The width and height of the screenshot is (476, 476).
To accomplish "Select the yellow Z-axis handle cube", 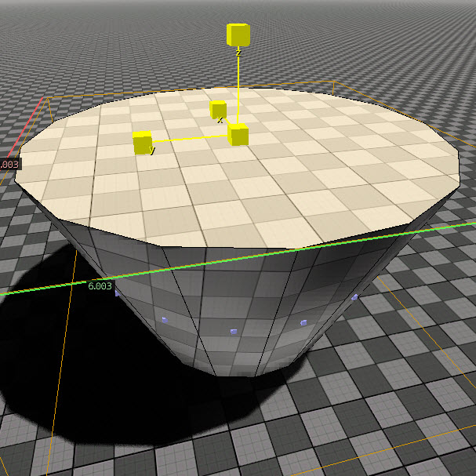I will [238, 35].
